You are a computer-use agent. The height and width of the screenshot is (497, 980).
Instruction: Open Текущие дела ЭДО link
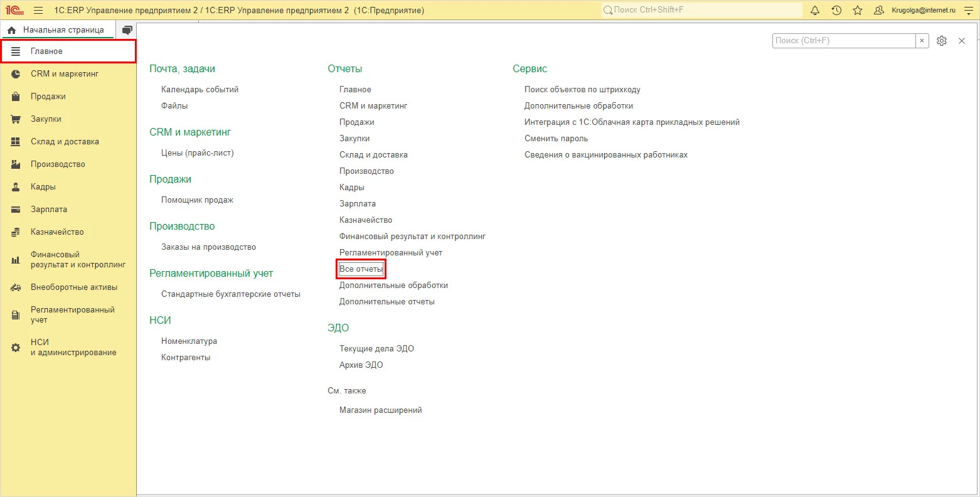[x=376, y=349]
